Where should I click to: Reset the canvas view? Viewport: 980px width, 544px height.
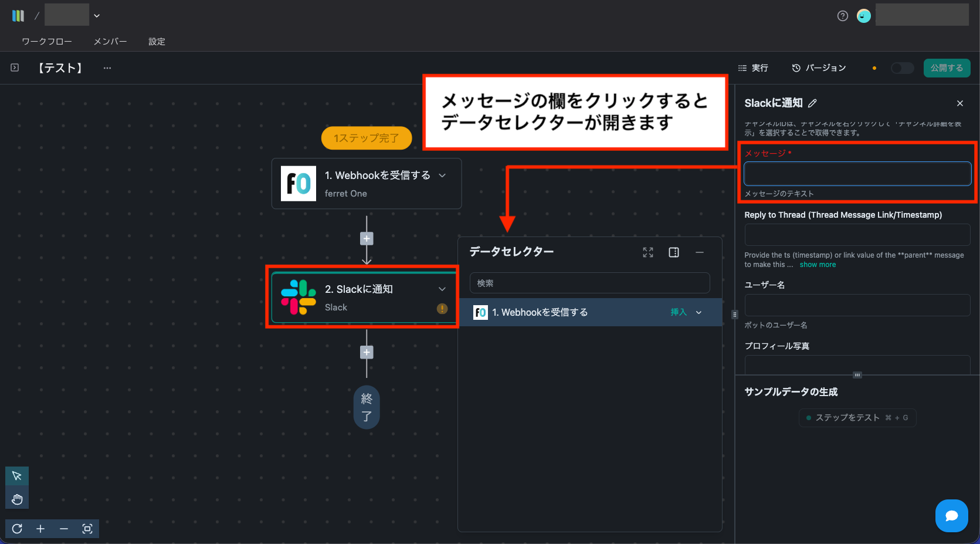pos(17,529)
